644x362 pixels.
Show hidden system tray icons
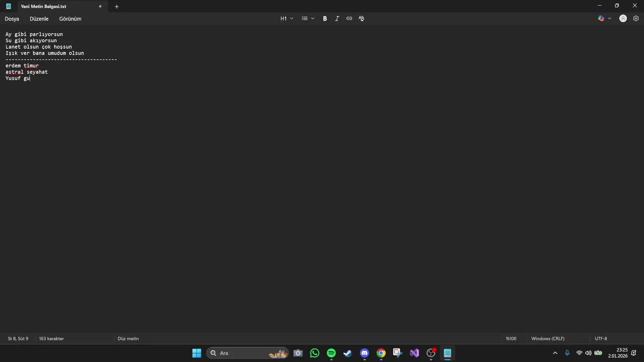555,353
